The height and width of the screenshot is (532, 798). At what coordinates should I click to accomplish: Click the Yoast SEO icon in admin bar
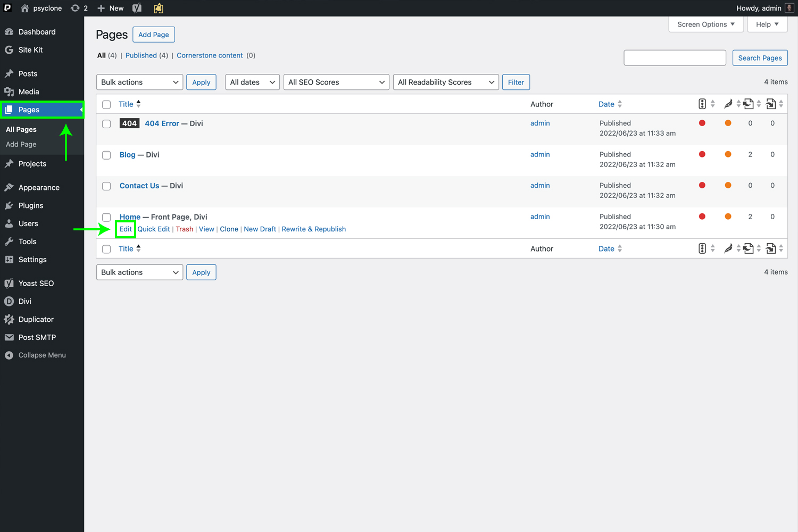pos(137,8)
